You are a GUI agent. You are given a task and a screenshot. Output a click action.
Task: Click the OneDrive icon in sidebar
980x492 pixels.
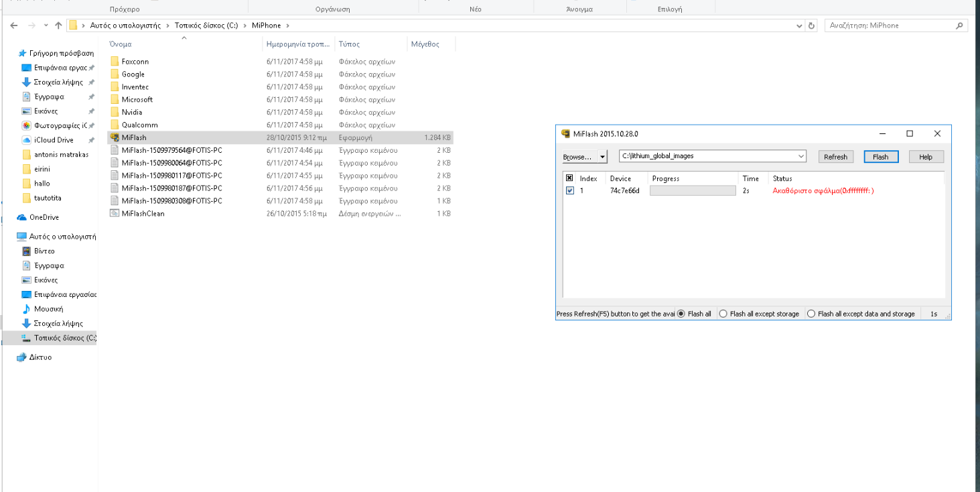[x=22, y=217]
